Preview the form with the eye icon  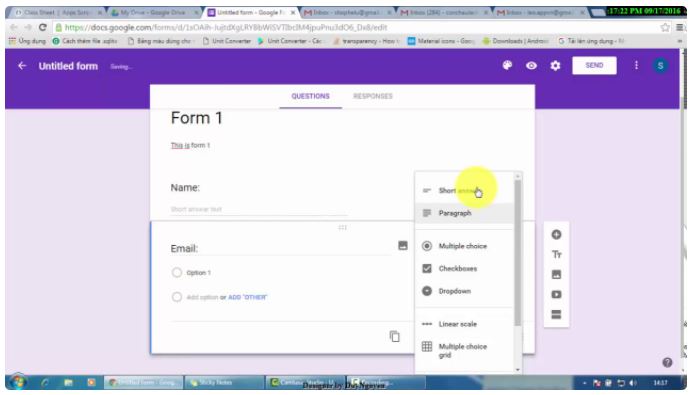tap(531, 65)
